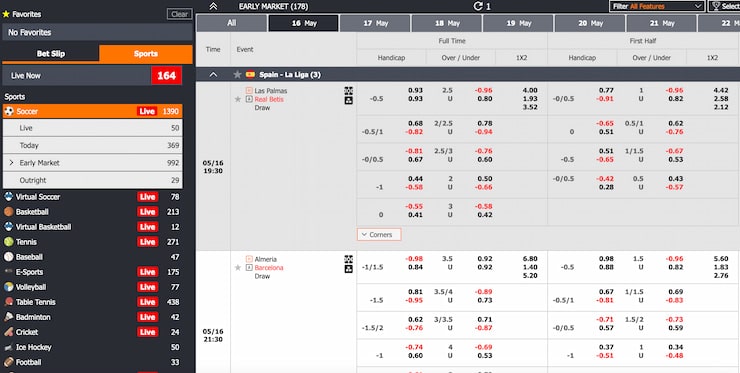This screenshot has width=740, height=373.
Task: Select first half 1X2 odds 4.42
Action: 721,90
